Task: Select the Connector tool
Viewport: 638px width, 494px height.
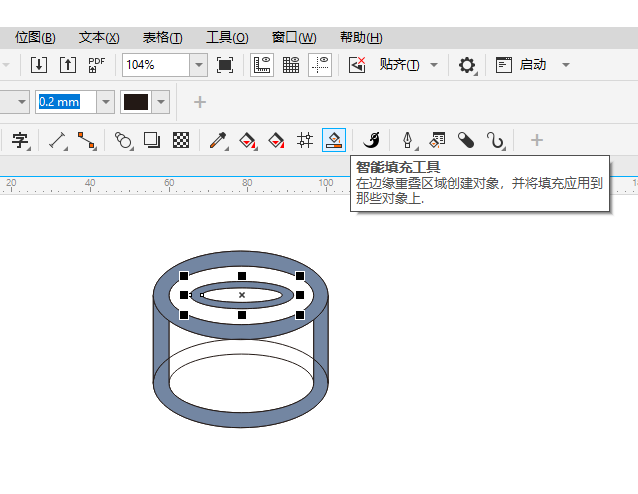Action: click(x=86, y=140)
